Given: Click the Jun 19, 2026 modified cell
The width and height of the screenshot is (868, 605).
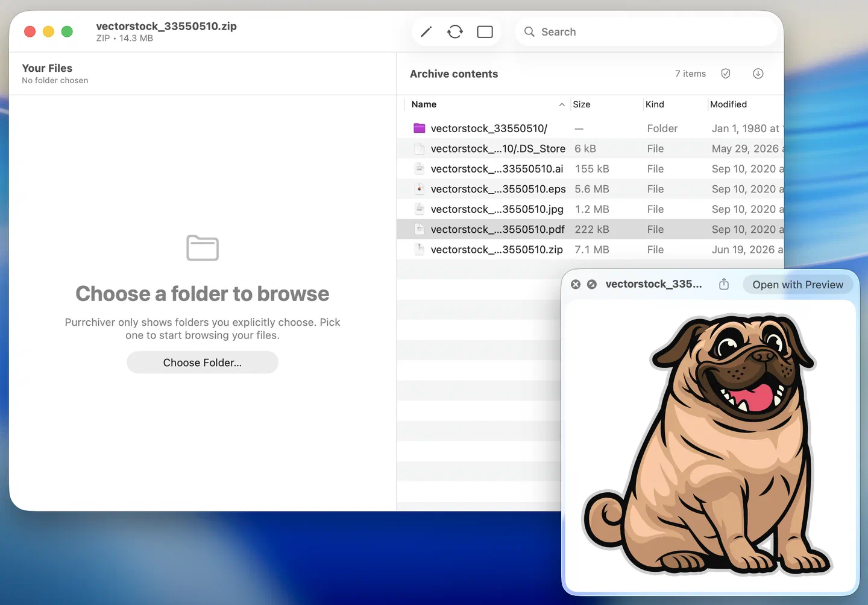Looking at the screenshot, I should (747, 250).
